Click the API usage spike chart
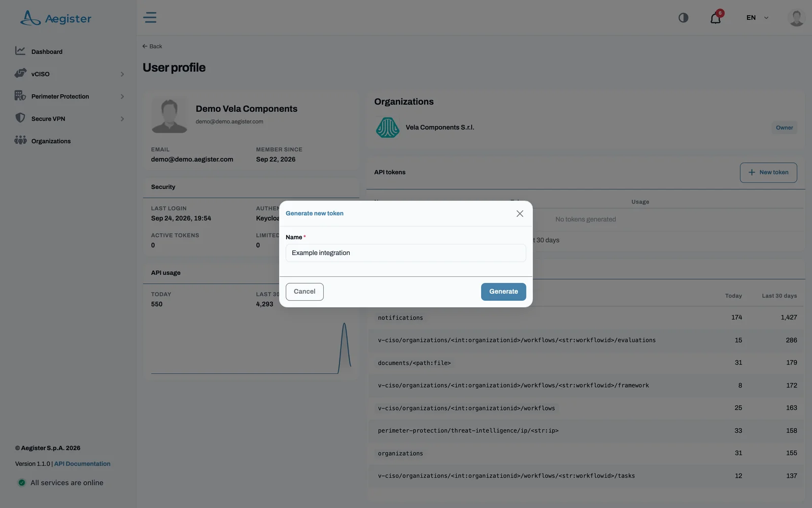 (x=251, y=348)
